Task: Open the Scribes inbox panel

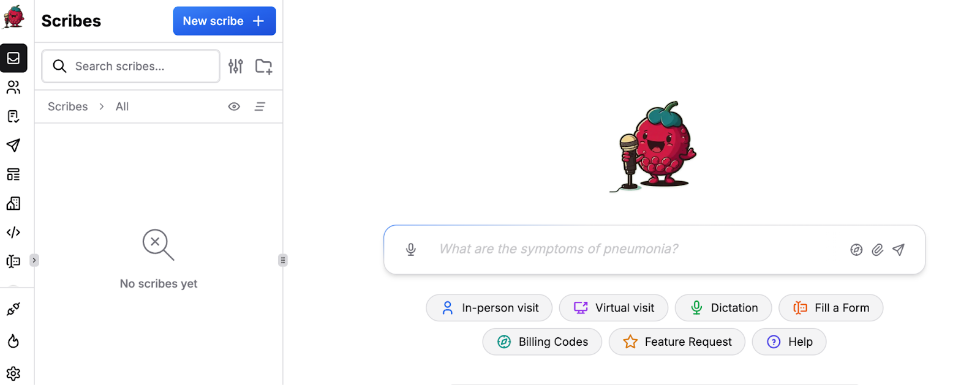Action: tap(13, 58)
